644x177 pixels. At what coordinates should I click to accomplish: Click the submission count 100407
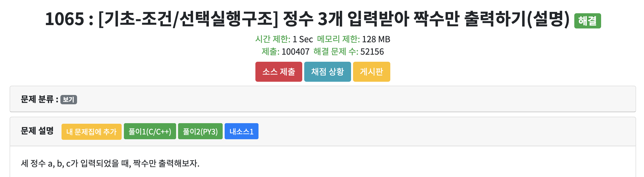tap(295, 52)
